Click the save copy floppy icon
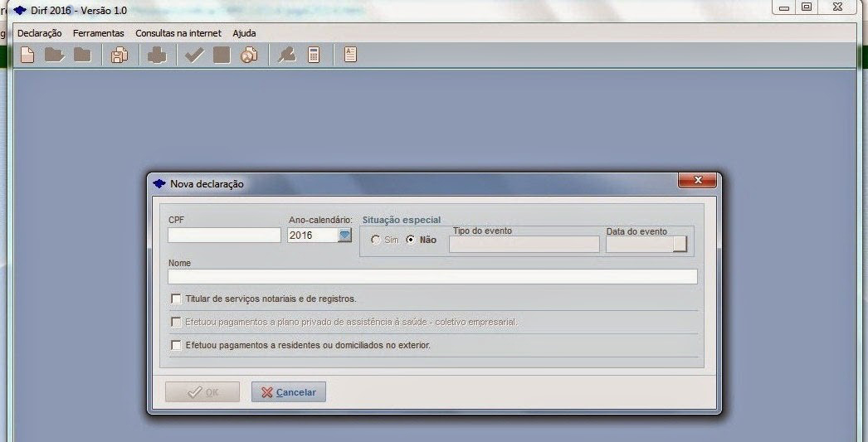The image size is (868, 442). 119,55
